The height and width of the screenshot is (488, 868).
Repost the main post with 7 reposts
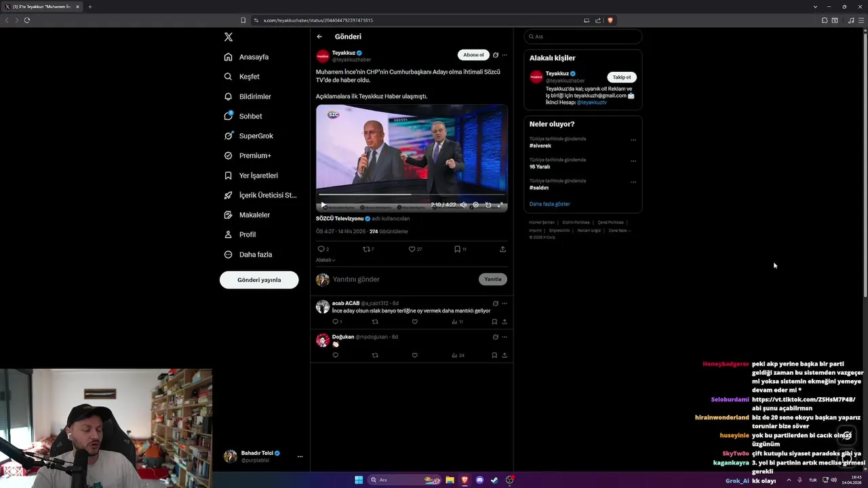(x=368, y=249)
